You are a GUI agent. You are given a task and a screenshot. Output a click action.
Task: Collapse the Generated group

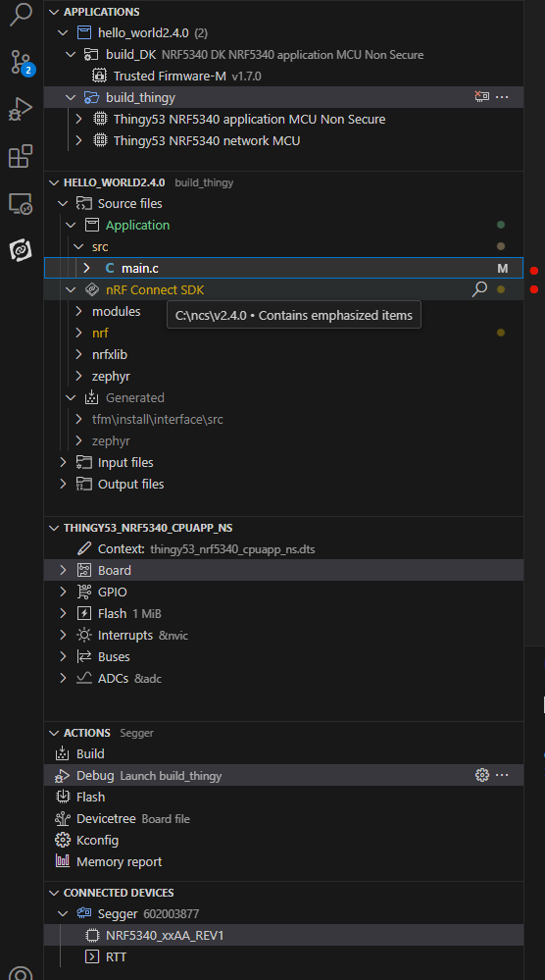[x=71, y=397]
